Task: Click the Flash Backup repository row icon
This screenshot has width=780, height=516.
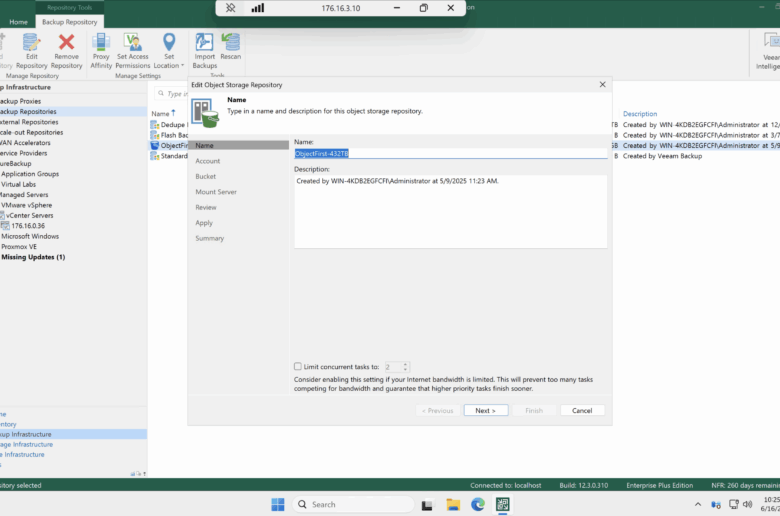Action: (x=155, y=135)
